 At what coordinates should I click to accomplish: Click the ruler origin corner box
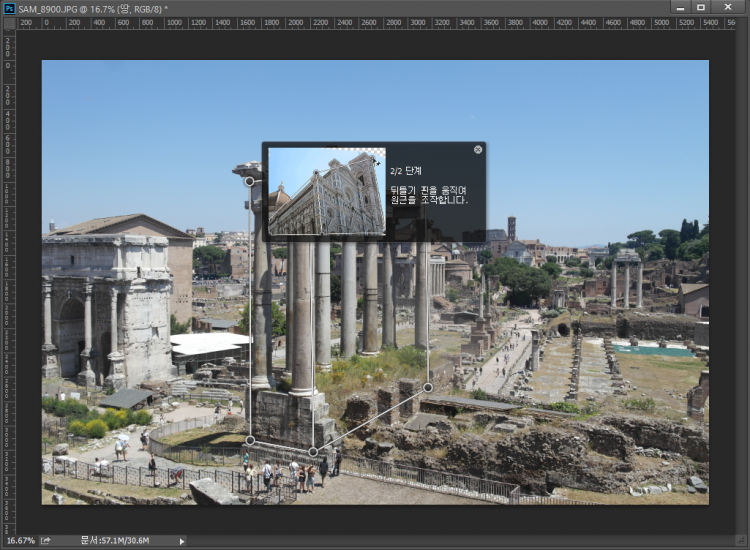[x=8, y=23]
